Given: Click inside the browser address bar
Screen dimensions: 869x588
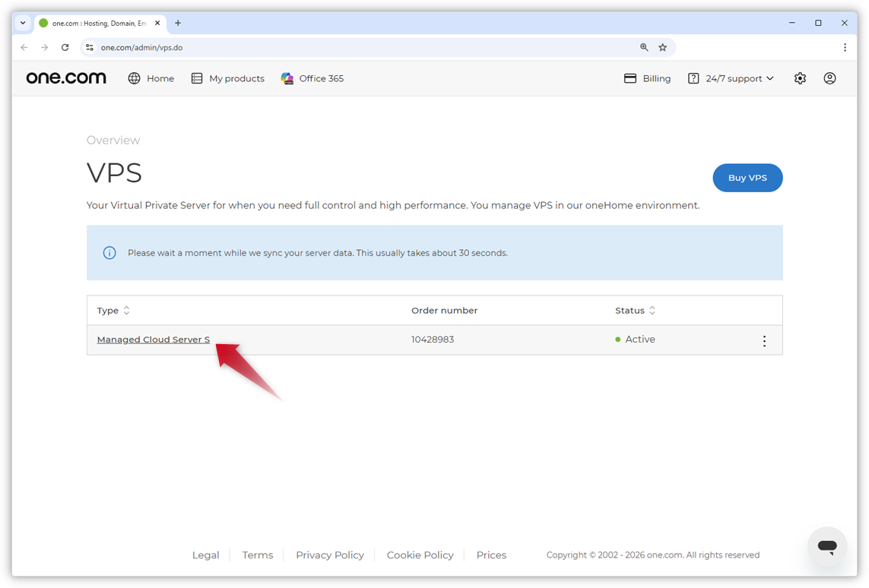Looking at the screenshot, I should tap(304, 46).
